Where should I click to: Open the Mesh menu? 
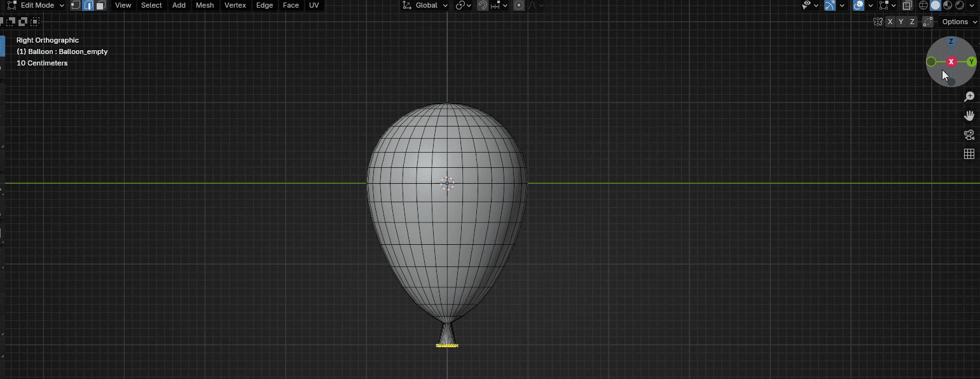(205, 5)
